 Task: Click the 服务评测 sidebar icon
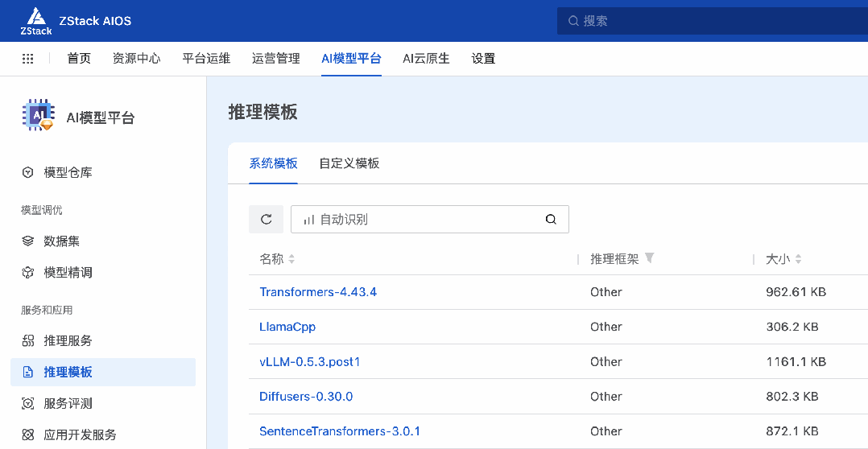(x=28, y=404)
